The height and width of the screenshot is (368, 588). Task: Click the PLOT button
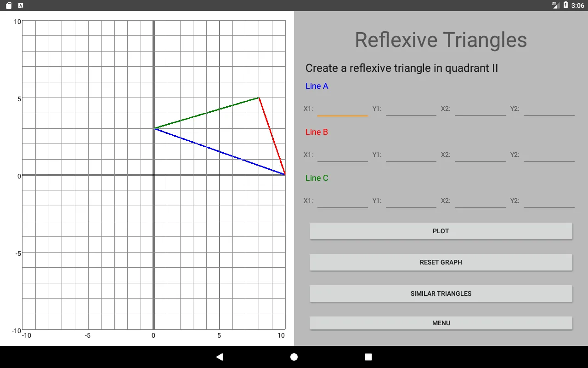[x=441, y=231]
